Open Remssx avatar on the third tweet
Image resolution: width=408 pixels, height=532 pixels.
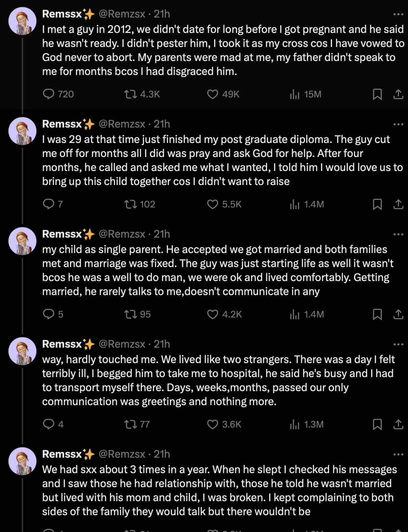pos(22,241)
